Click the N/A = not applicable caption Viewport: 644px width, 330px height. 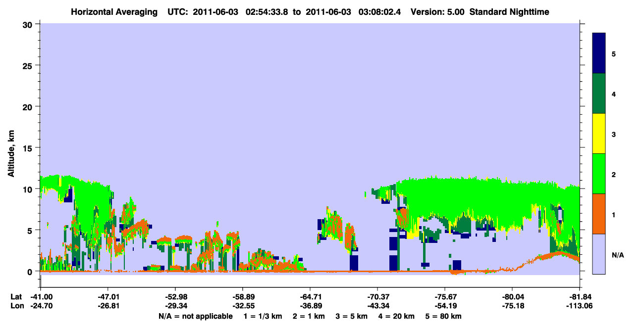tap(195, 316)
